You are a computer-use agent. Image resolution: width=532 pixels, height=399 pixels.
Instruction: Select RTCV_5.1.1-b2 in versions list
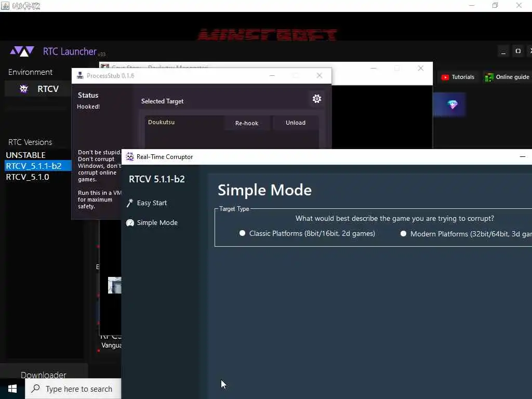point(37,166)
